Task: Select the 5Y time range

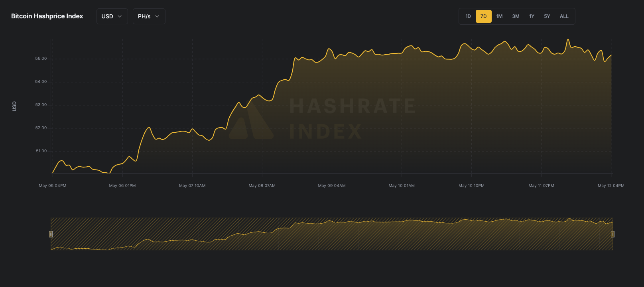Action: (x=547, y=16)
